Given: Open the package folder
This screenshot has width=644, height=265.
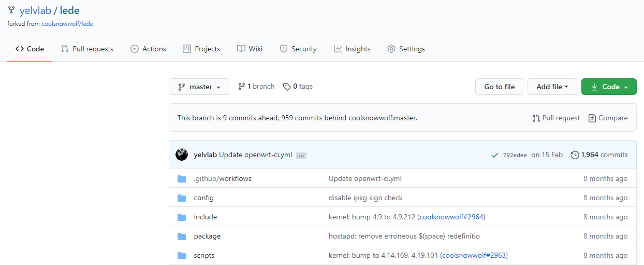Looking at the screenshot, I should click(207, 236).
